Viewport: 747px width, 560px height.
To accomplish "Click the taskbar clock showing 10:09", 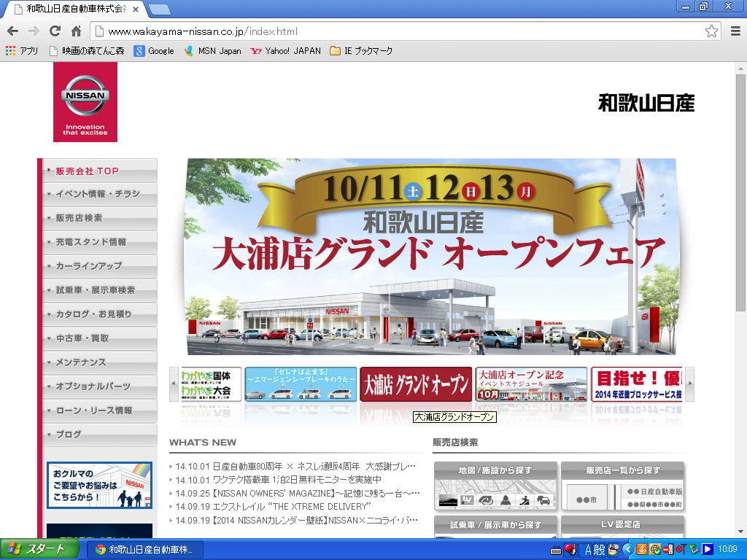I will (x=727, y=550).
